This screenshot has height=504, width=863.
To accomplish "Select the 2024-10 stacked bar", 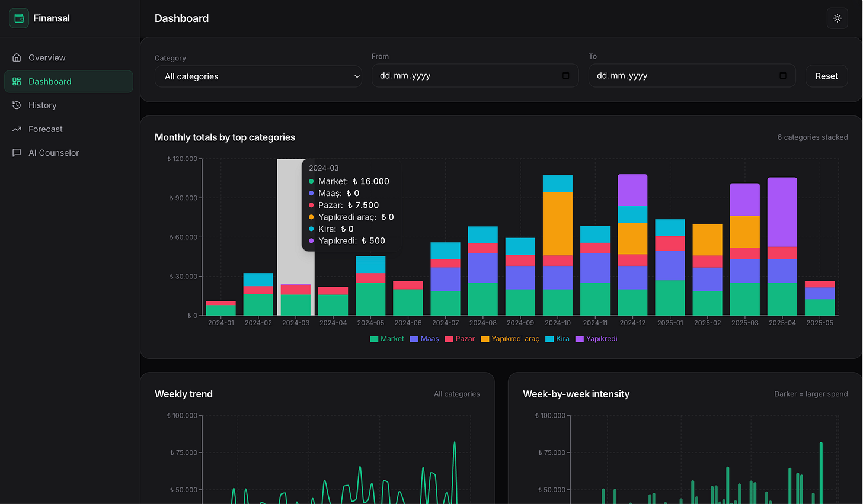I will [x=558, y=245].
